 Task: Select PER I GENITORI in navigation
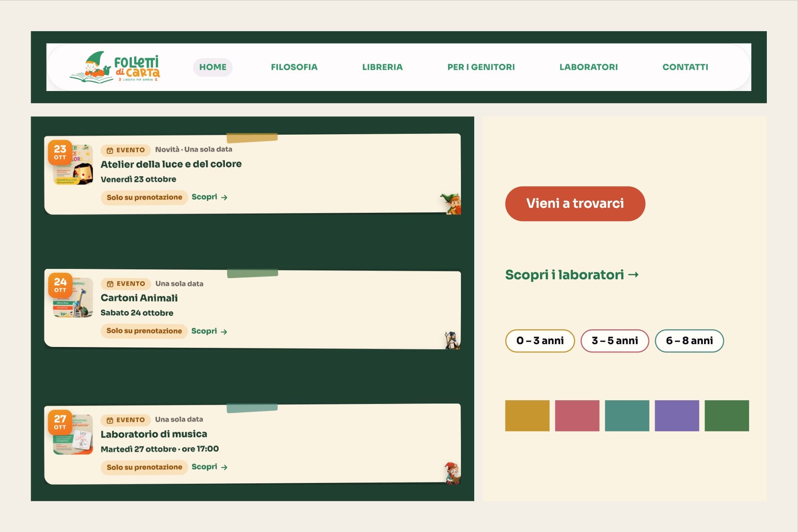tap(481, 67)
